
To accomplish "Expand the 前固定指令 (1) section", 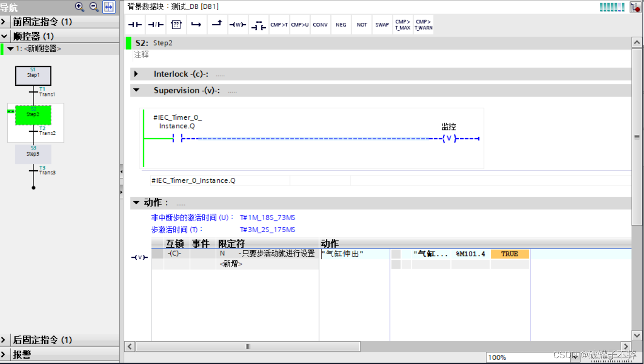I will pyautogui.click(x=4, y=22).
